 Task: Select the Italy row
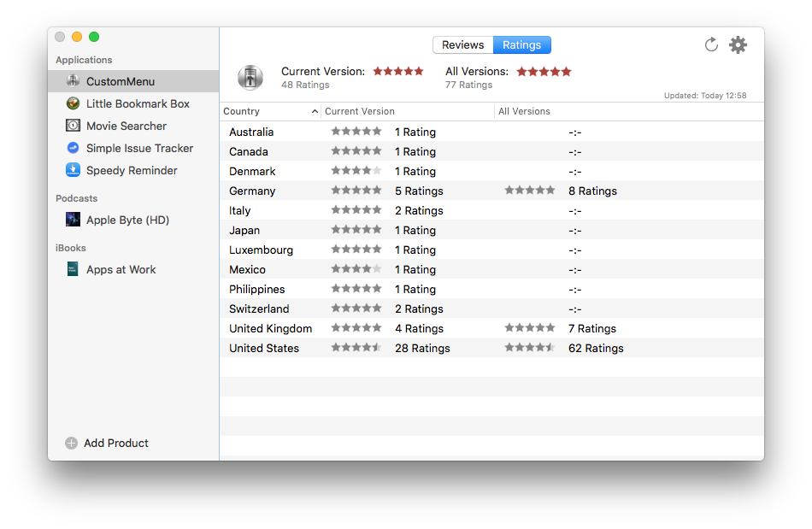point(492,211)
